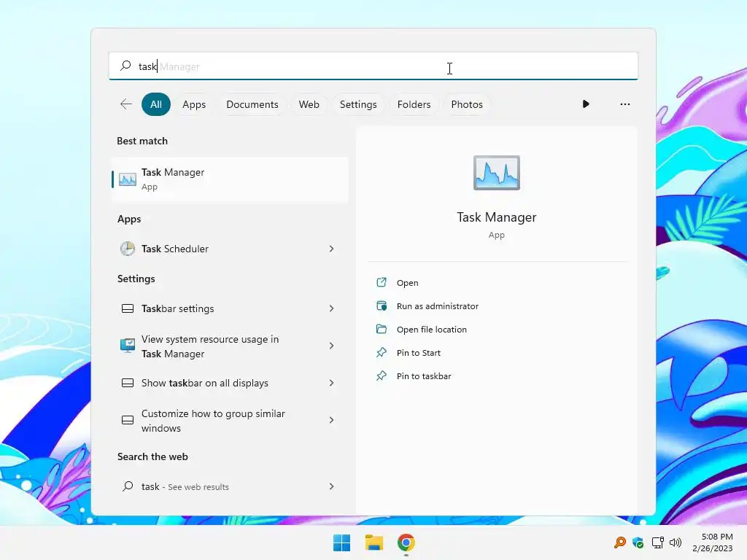Click the orange magnifier tray icon
The width and height of the screenshot is (747, 560).
(x=620, y=542)
